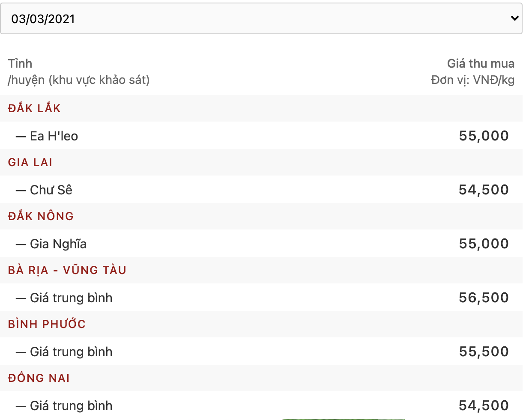
Task: Select the 55,000 price for Gia Nghĩa
Action: [x=484, y=244]
